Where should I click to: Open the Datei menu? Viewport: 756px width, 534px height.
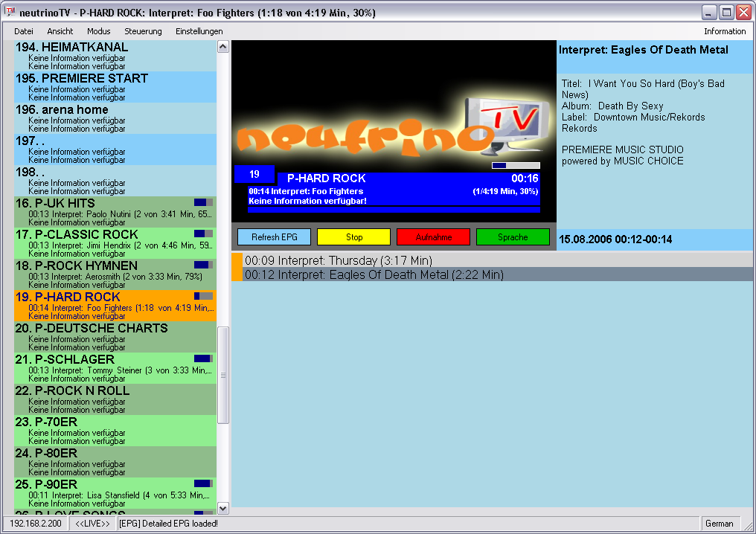click(24, 31)
